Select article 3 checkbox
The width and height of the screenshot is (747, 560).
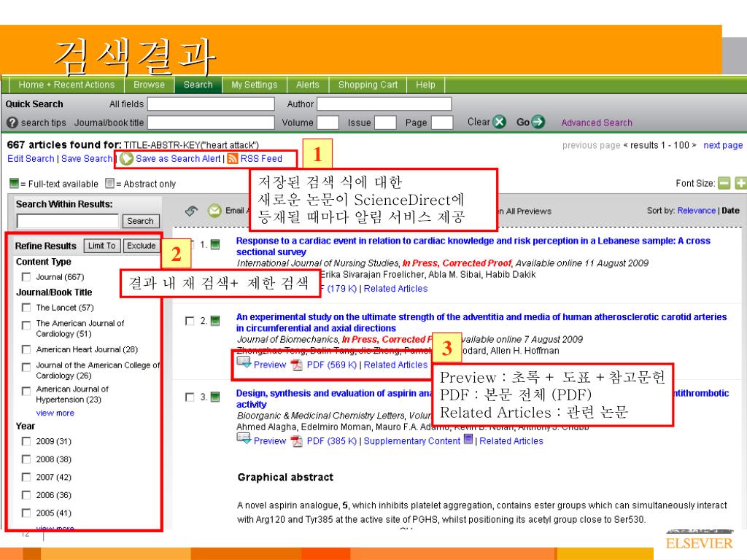190,397
